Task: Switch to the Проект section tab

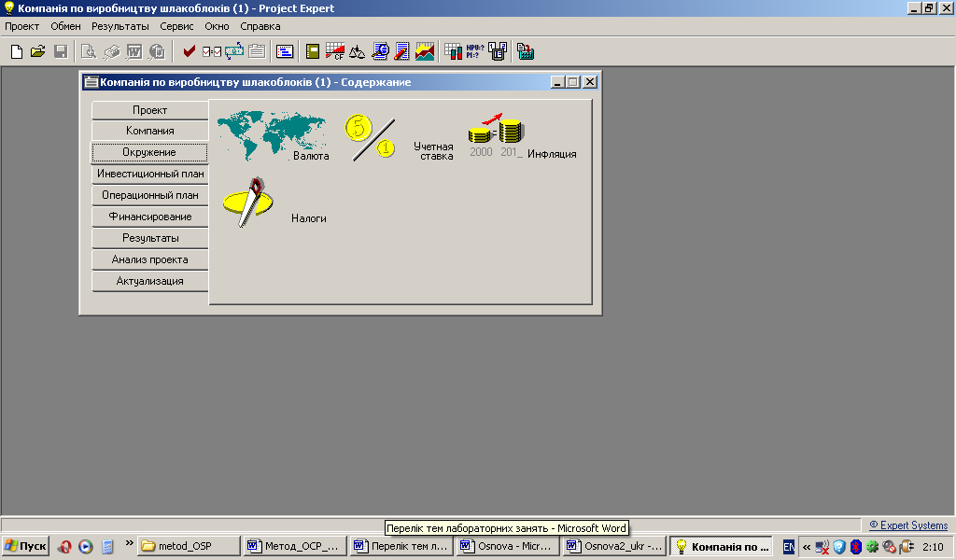Action: tap(150, 110)
